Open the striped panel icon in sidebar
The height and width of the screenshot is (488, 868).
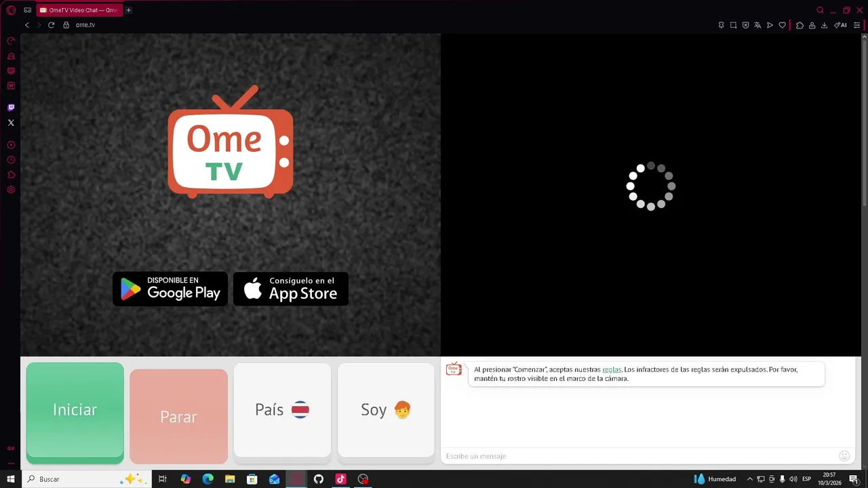point(11,70)
